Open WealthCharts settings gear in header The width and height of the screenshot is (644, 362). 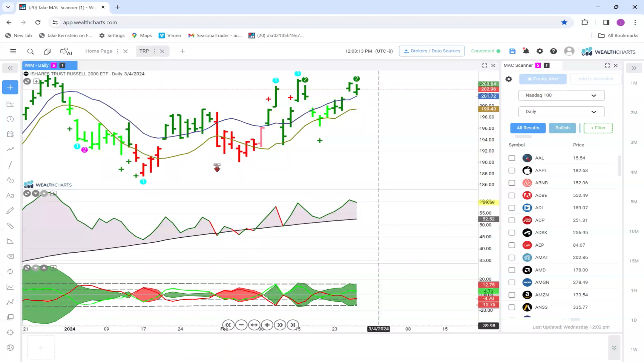pyautogui.click(x=540, y=51)
